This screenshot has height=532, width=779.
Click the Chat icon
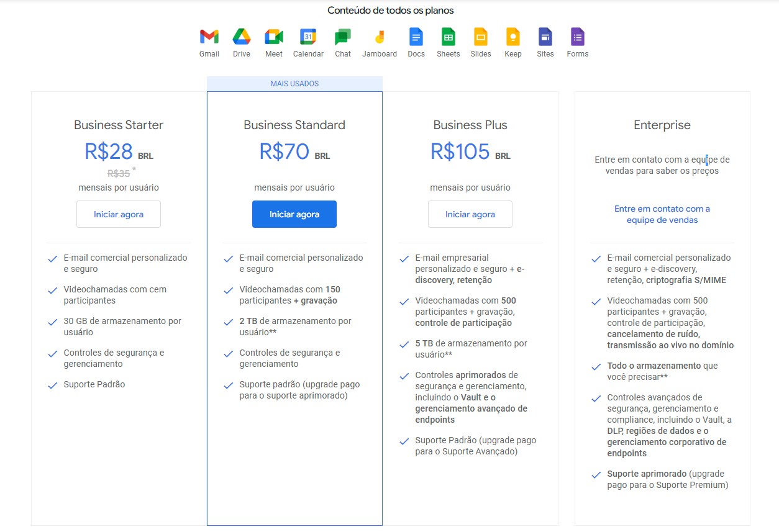[x=342, y=36]
